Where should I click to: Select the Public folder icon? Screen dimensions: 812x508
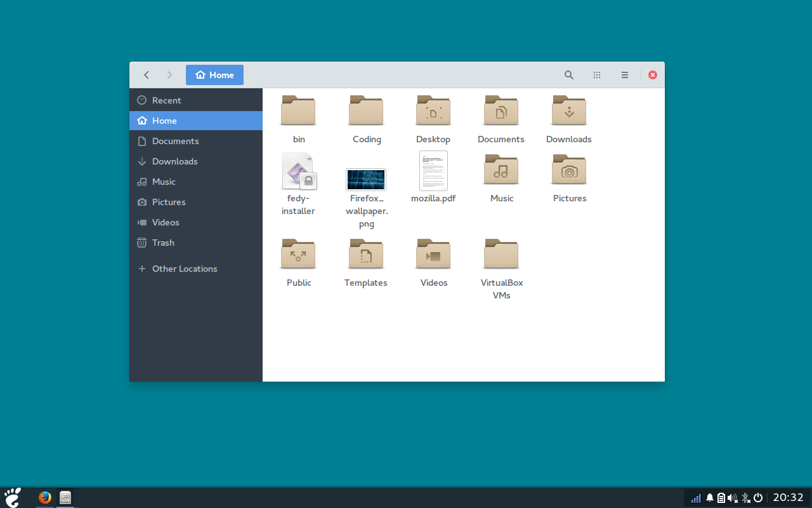[298, 254]
